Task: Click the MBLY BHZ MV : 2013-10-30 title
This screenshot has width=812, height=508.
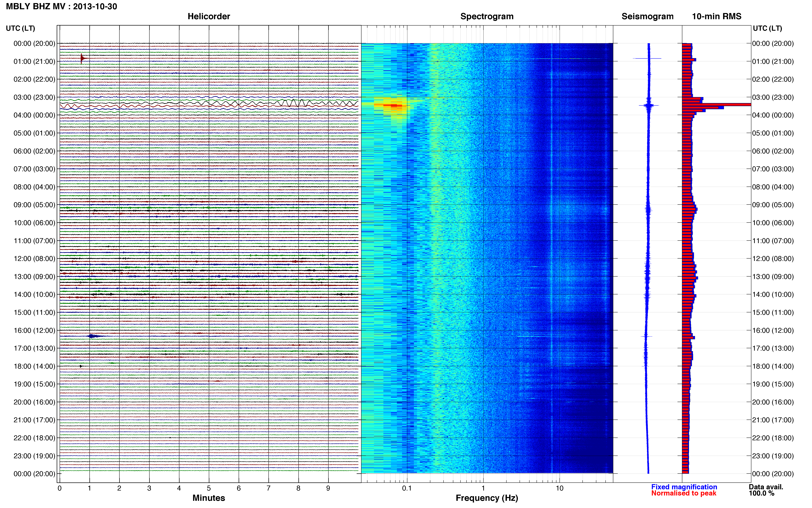Action: tap(61, 6)
